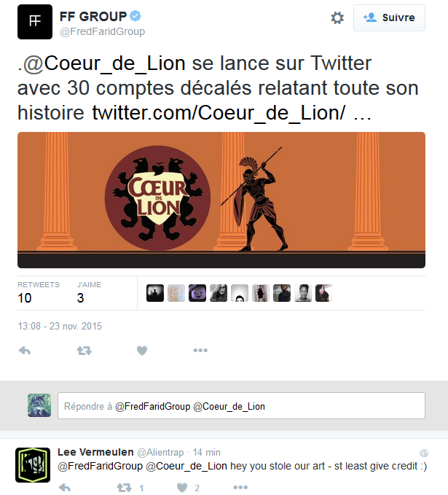This screenshot has width=448, height=495.
Task: Open Lee Vermeulen's avatar
Action: (33, 464)
